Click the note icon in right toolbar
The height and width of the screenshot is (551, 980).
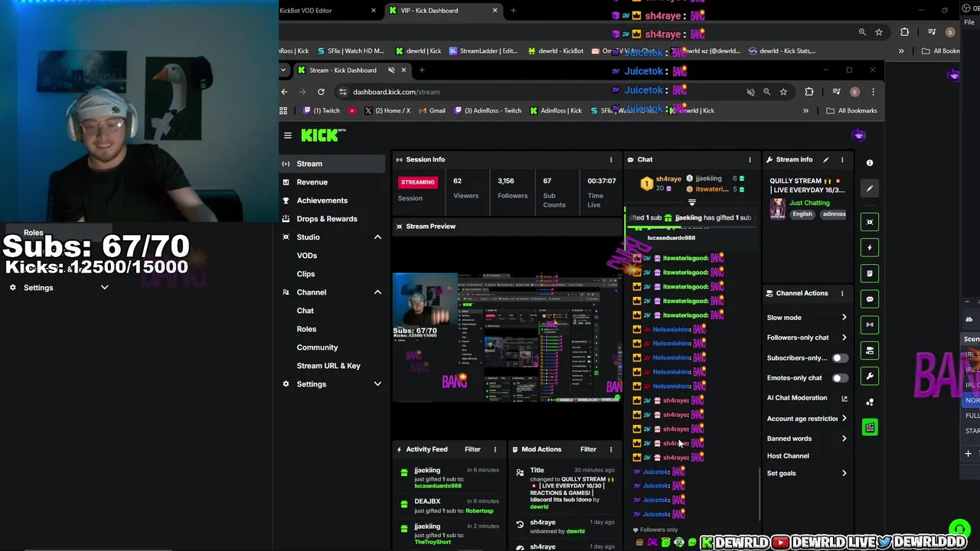point(870,273)
